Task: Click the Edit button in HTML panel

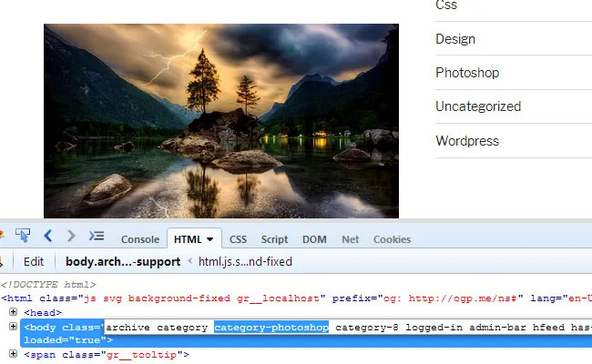Action: click(x=34, y=261)
